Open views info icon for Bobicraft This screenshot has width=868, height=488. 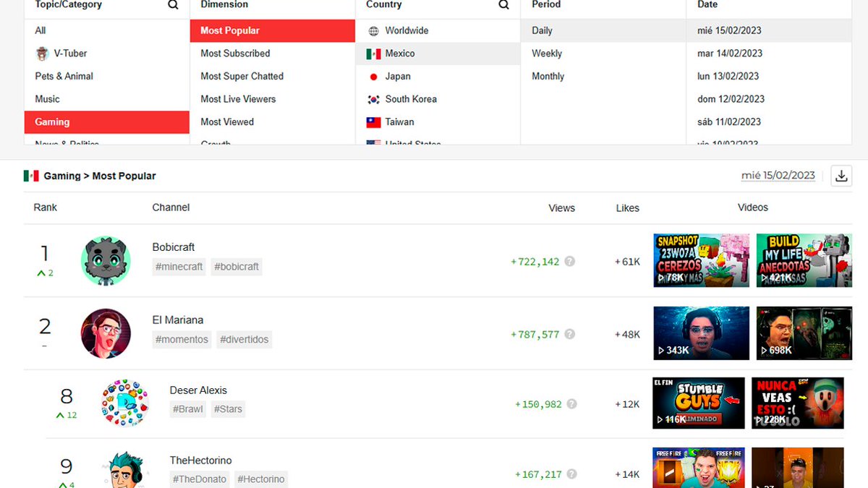tap(570, 261)
